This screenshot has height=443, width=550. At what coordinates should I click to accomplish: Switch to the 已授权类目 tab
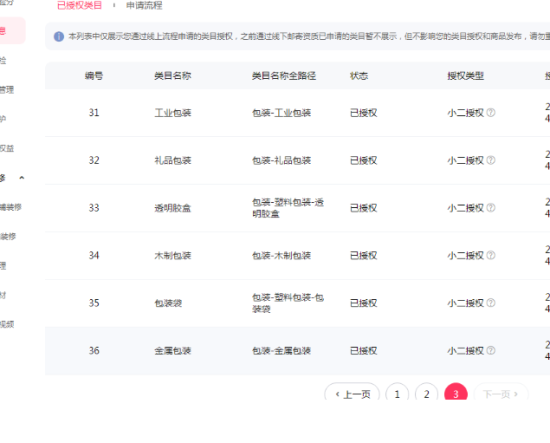[x=80, y=6]
